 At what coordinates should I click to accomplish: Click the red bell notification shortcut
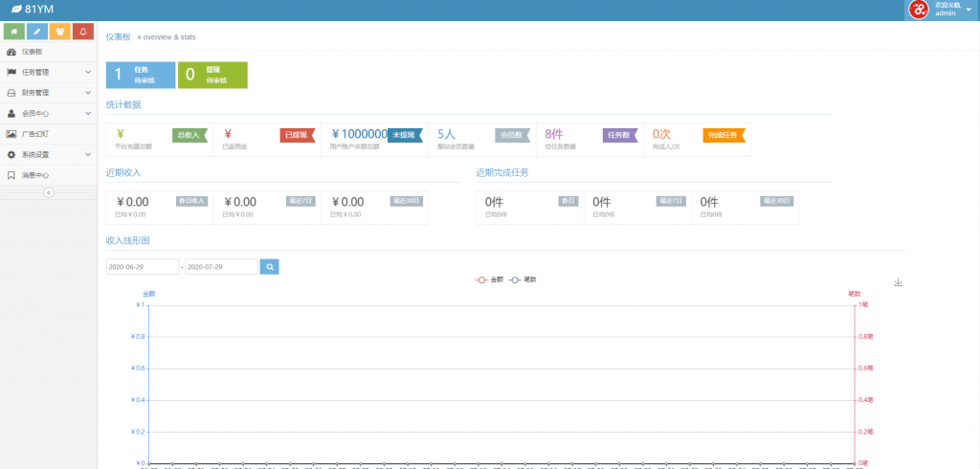(83, 32)
